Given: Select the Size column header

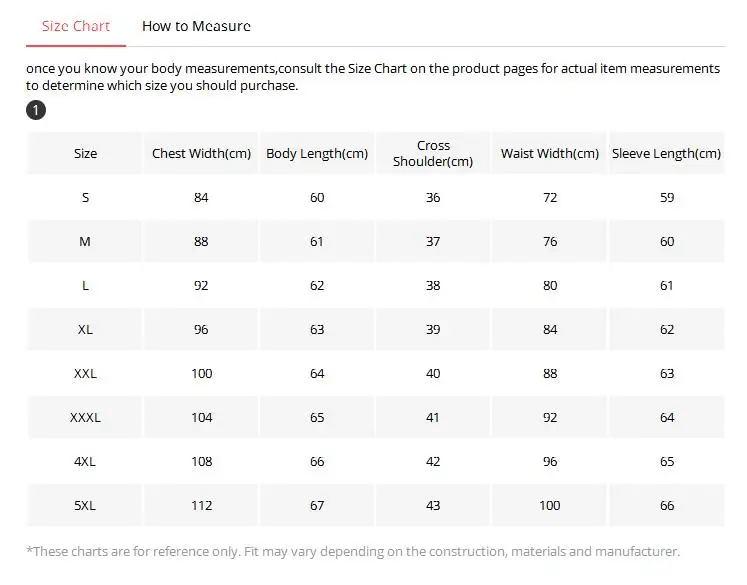Looking at the screenshot, I should pos(86,153).
